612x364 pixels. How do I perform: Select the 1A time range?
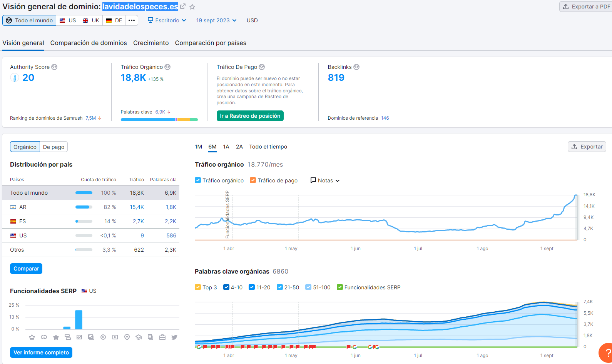point(226,147)
